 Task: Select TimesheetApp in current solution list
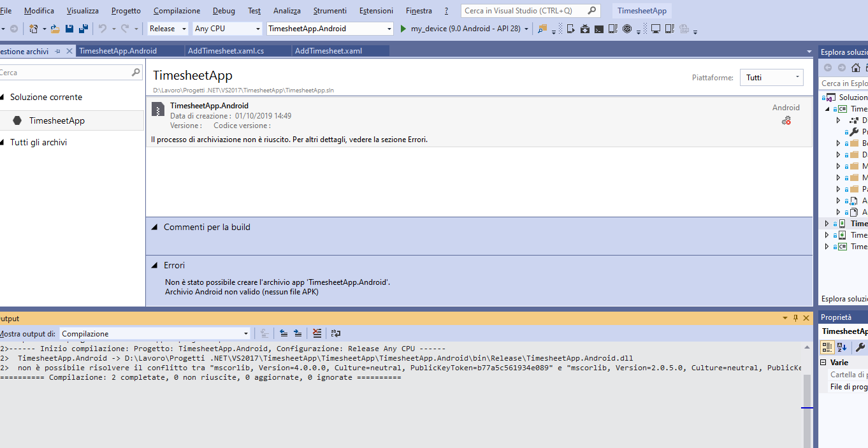[72, 120]
